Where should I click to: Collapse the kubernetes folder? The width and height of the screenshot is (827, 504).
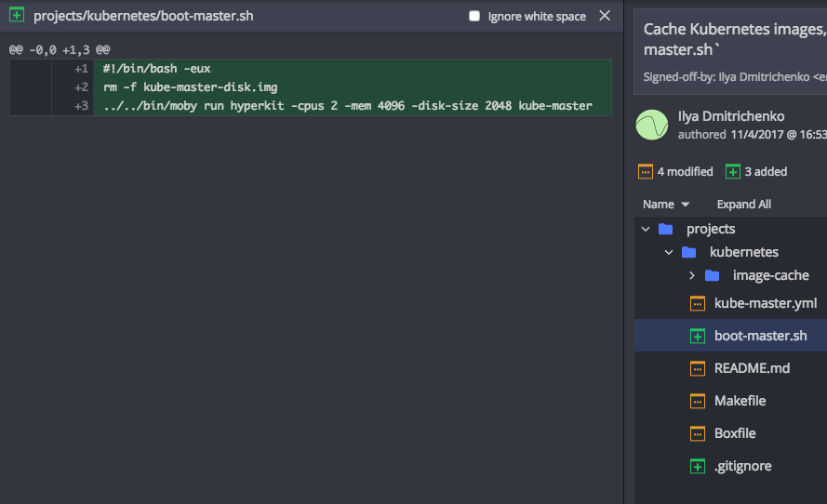669,252
